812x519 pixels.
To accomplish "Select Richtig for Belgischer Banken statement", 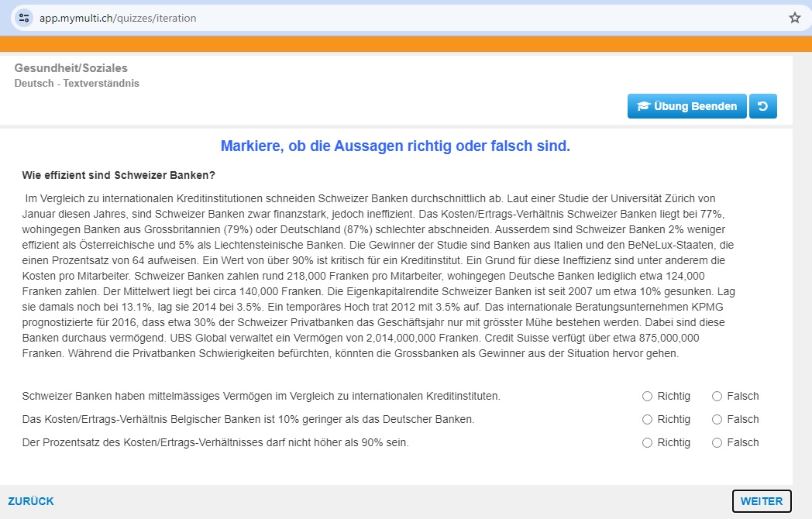I will (647, 420).
